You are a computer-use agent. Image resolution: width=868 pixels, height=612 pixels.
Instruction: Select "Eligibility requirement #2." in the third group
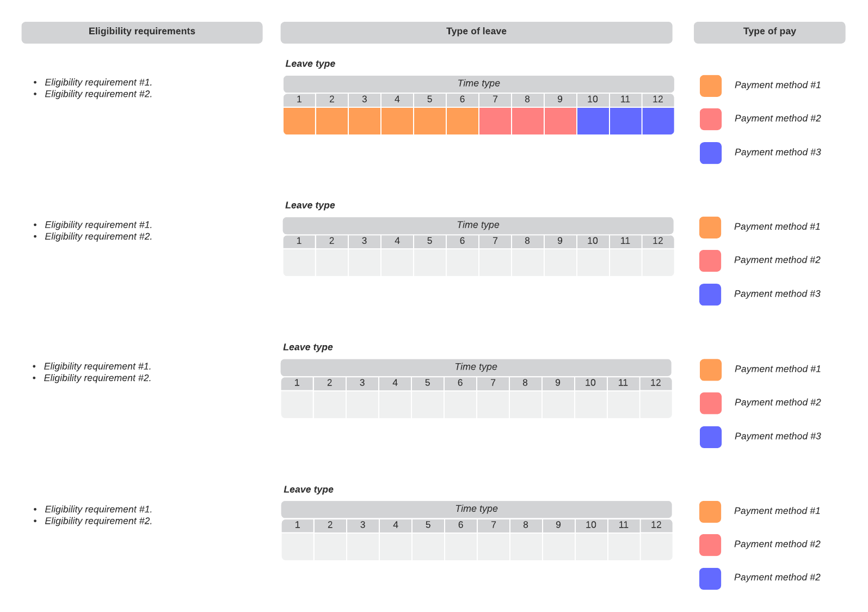click(97, 378)
